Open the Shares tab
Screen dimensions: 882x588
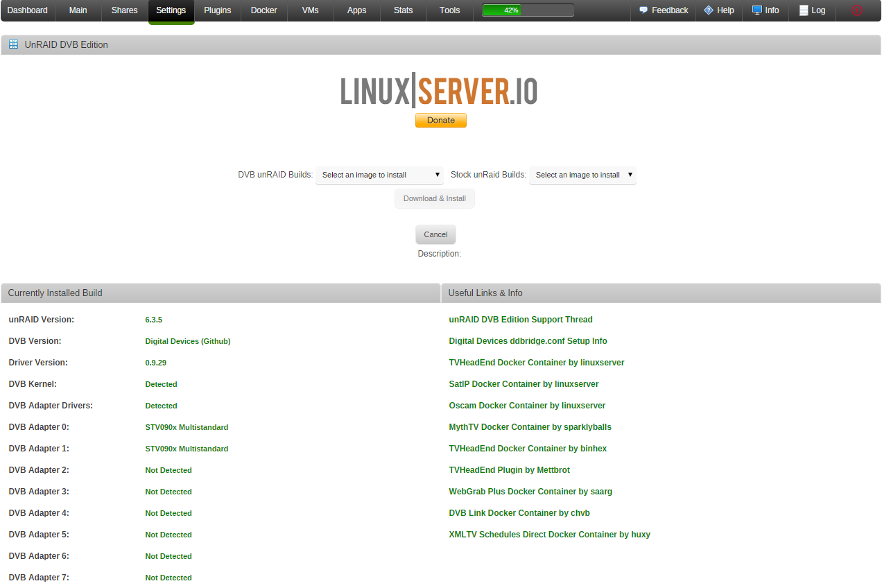pyautogui.click(x=125, y=10)
